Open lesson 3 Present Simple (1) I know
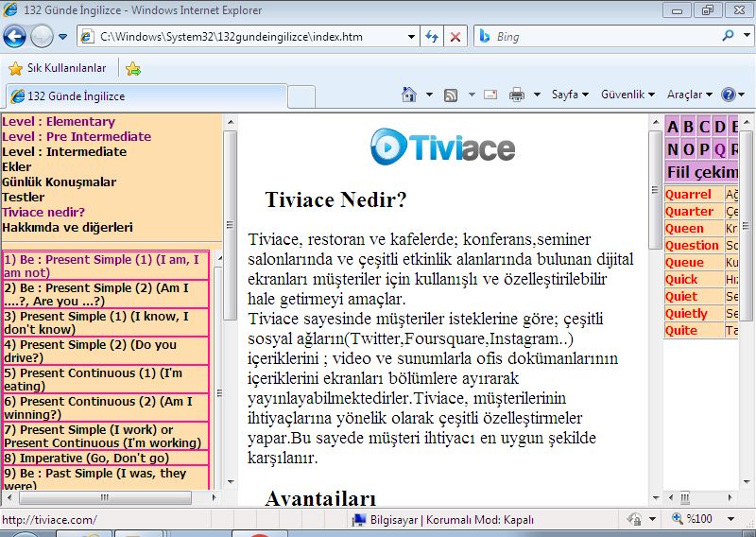This screenshot has width=756, height=537. (106, 322)
